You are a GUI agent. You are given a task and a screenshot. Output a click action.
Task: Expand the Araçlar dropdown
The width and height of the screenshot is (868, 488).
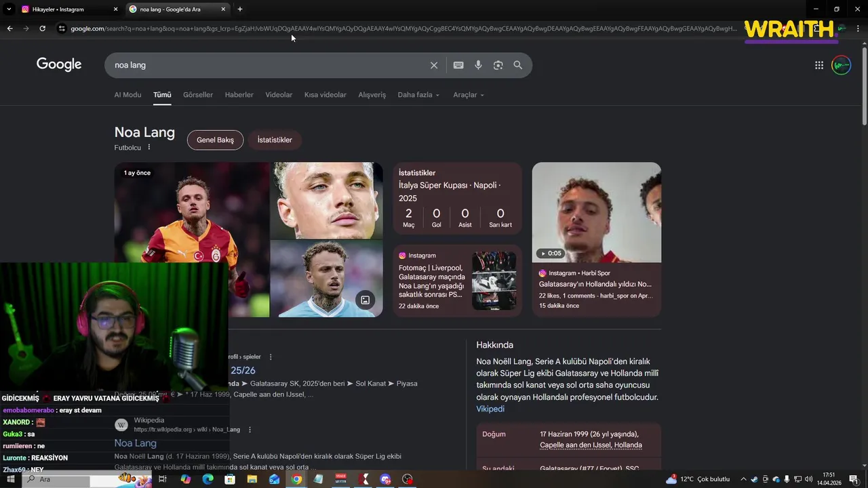coord(469,95)
